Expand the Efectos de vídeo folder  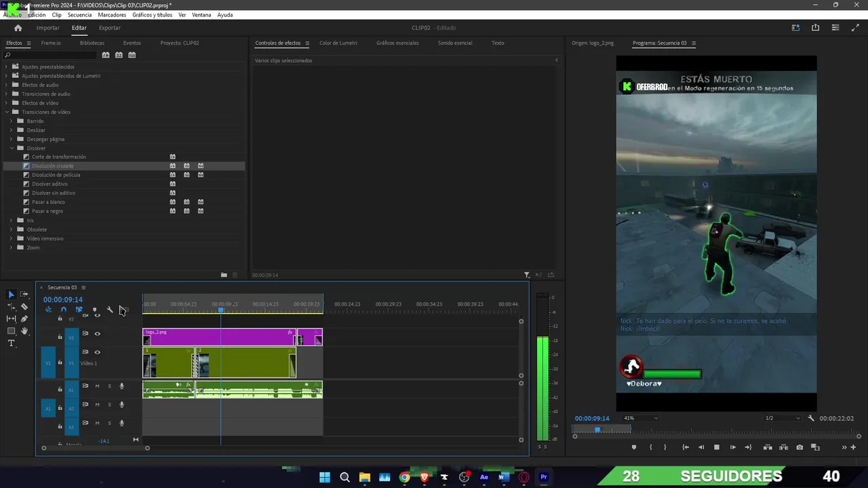[x=7, y=103]
